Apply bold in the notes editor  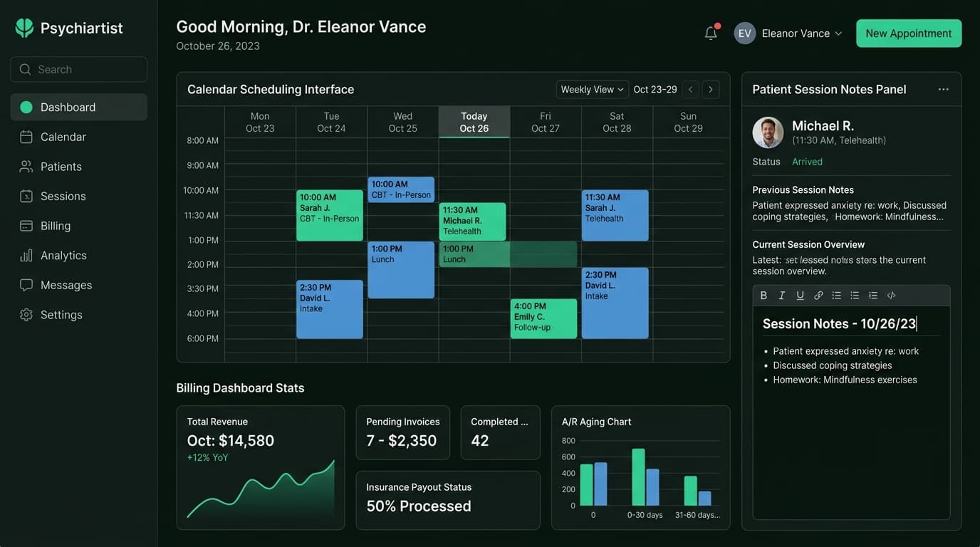[x=763, y=296]
